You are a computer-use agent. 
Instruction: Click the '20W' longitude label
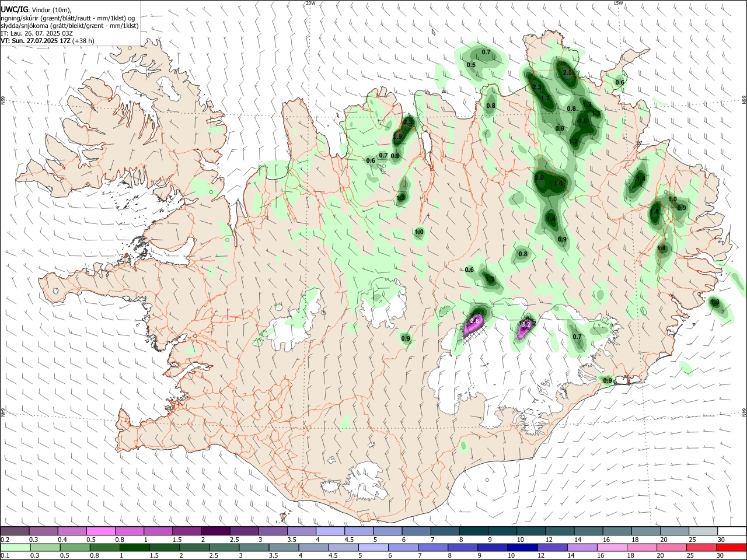tap(310, 3)
